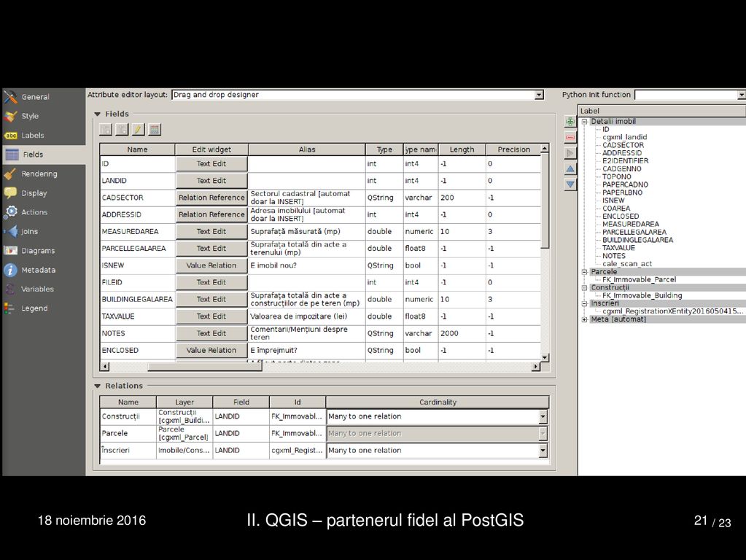Select BUILDINGLEGALAREA field name cell
The image size is (746, 560).
click(138, 299)
